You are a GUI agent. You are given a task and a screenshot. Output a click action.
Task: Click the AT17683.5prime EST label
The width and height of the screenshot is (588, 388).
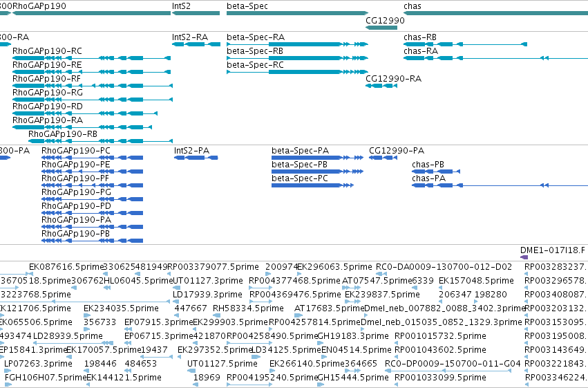tap(330, 308)
